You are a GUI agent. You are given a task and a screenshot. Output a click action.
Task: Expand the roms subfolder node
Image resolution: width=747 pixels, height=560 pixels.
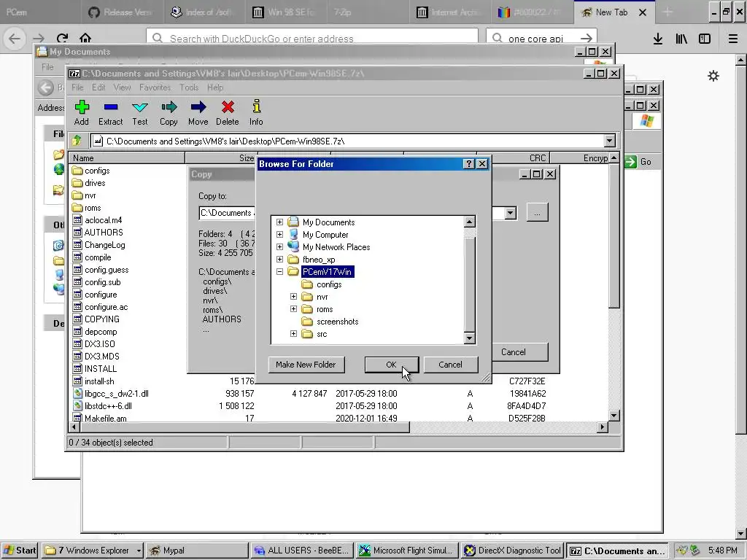coord(293,308)
